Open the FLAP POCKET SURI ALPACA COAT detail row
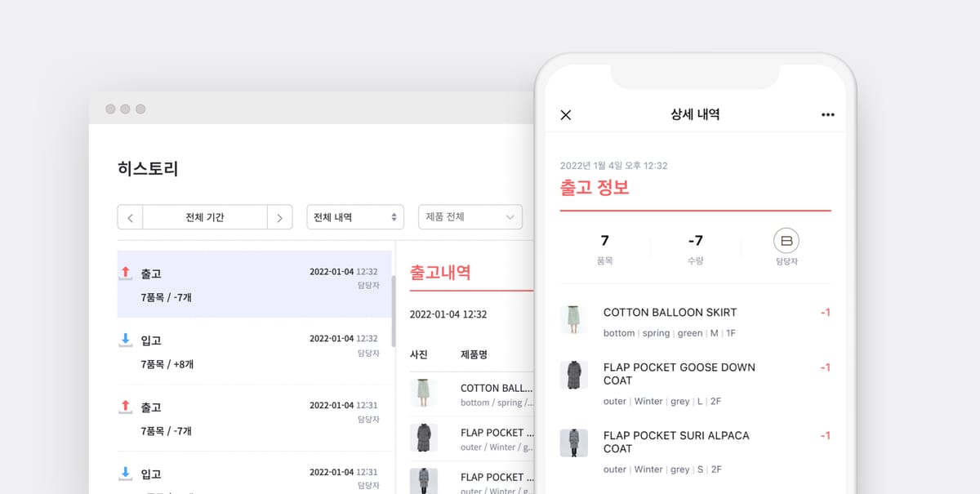This screenshot has width=980, height=494. pos(676,443)
